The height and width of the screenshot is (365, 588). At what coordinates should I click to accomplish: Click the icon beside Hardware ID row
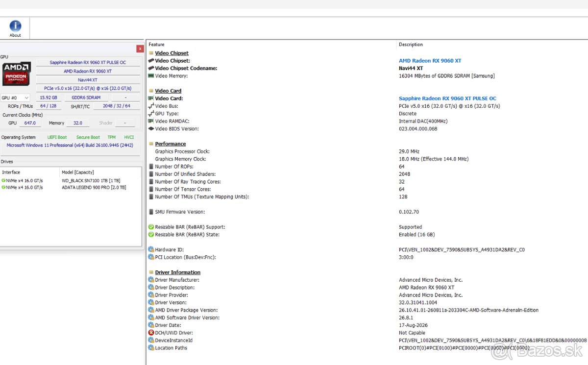pos(151,249)
